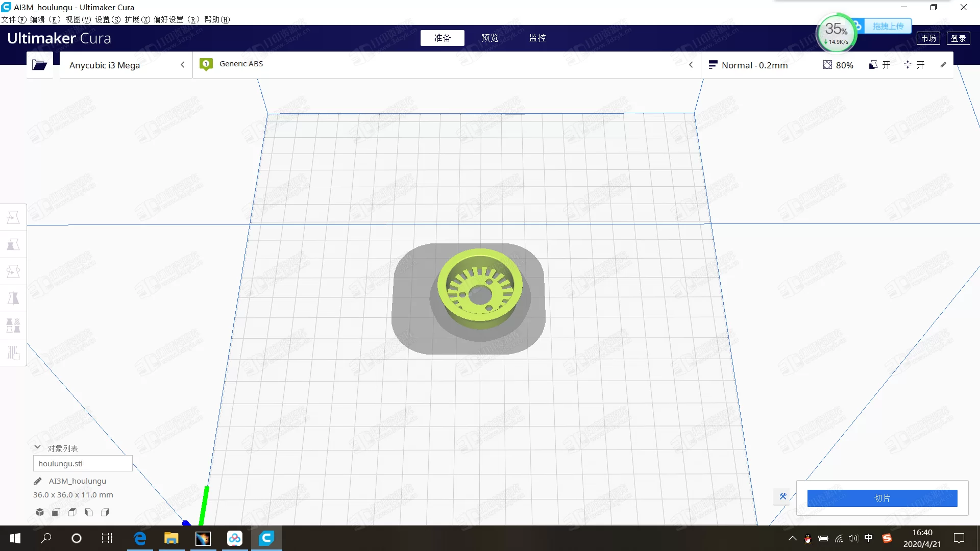980x551 pixels.
Task: Expand the 对象列表 object list panel
Action: click(36, 447)
